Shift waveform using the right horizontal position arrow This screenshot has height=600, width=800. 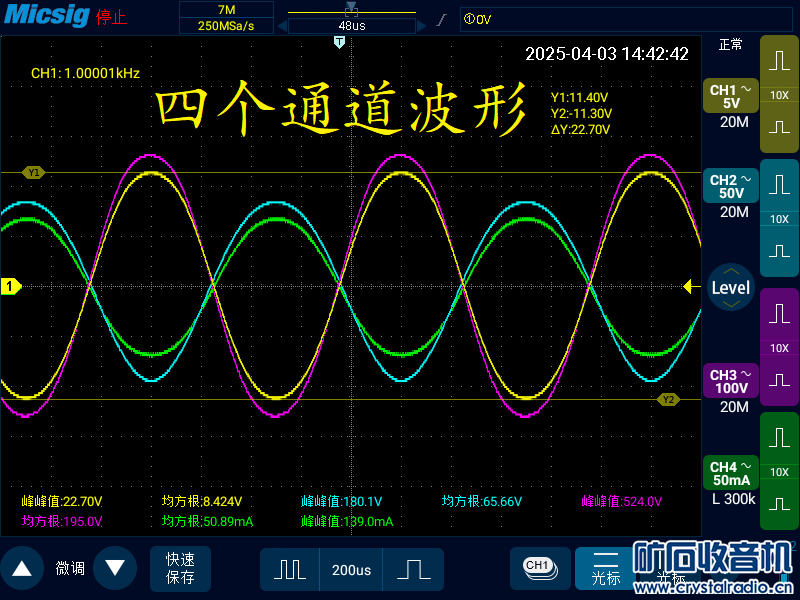point(421,26)
